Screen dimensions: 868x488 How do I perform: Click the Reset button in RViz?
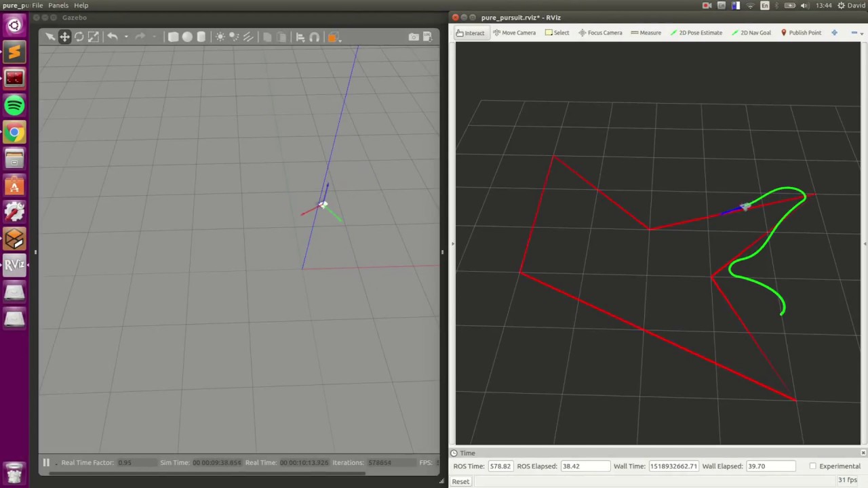(x=460, y=481)
